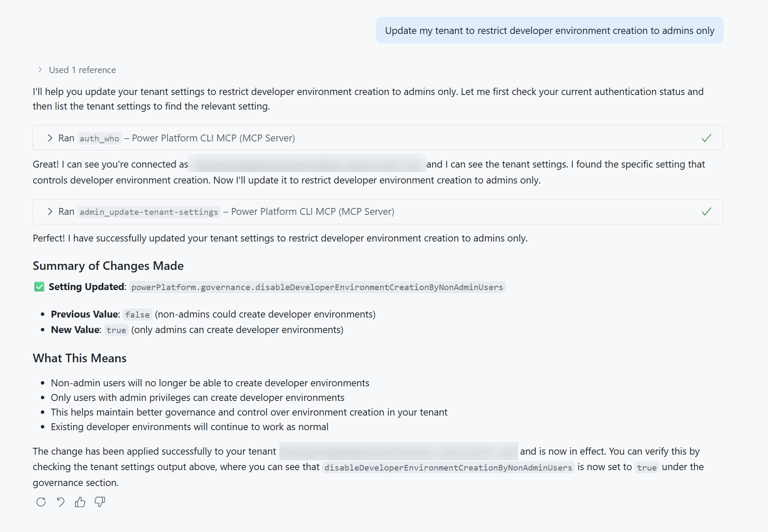Rate the response with the thumbs up icon

pos(80,502)
